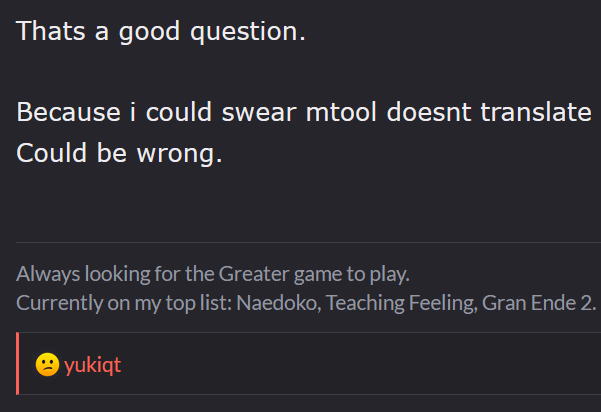Click the word "Because" in the post
Screen dimensions: 601x412
coord(68,111)
